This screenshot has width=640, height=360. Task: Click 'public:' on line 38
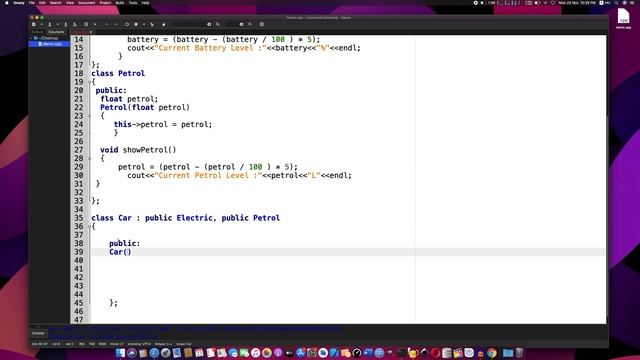click(x=124, y=243)
